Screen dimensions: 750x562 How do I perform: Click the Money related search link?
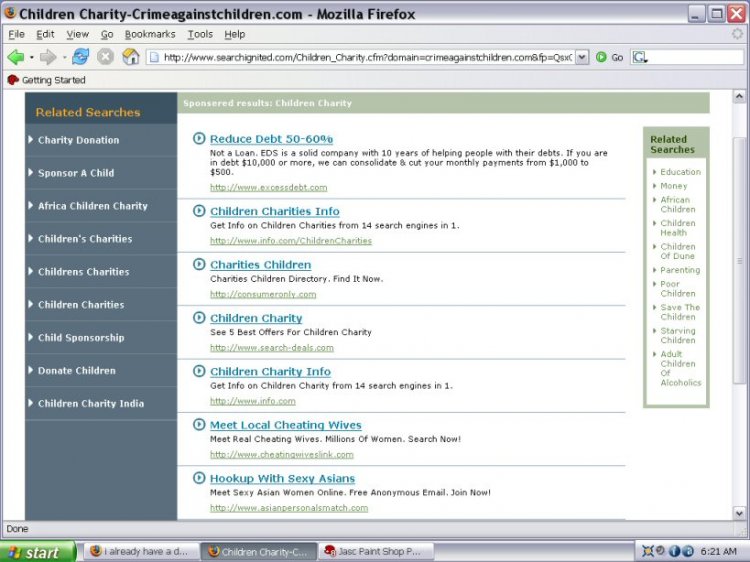pyautogui.click(x=673, y=186)
